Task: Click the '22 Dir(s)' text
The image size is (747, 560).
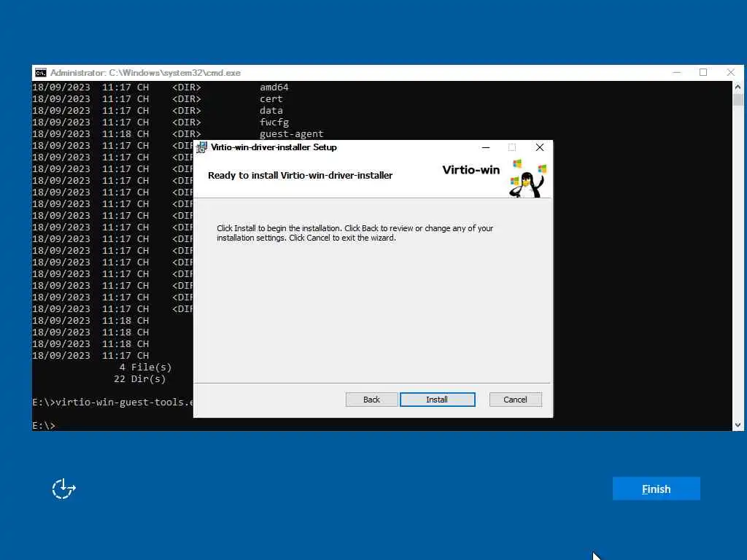Action: pyautogui.click(x=139, y=379)
